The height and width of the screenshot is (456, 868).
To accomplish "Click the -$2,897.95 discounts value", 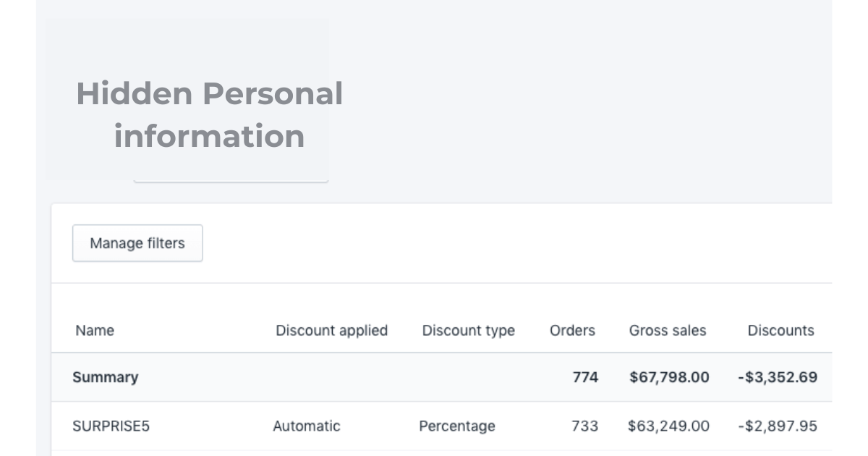I will pos(778,426).
